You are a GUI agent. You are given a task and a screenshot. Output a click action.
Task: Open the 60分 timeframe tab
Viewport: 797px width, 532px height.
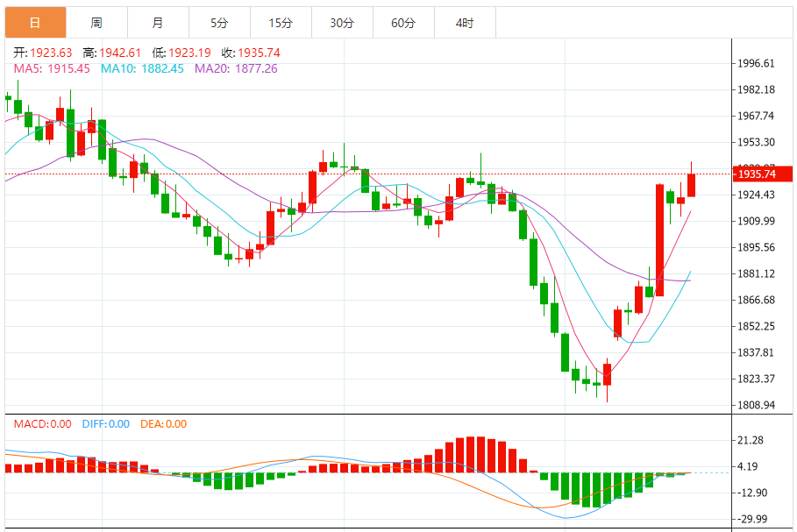point(403,23)
